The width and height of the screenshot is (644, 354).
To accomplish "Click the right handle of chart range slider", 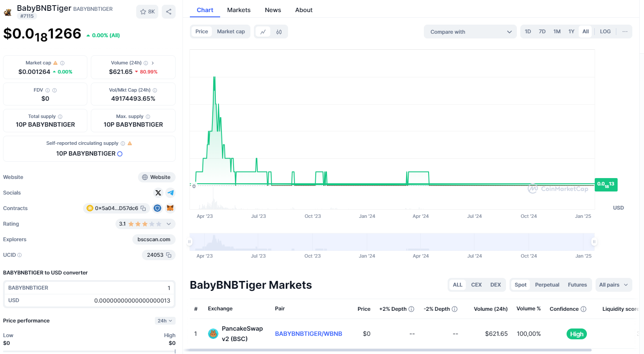I will tap(594, 242).
